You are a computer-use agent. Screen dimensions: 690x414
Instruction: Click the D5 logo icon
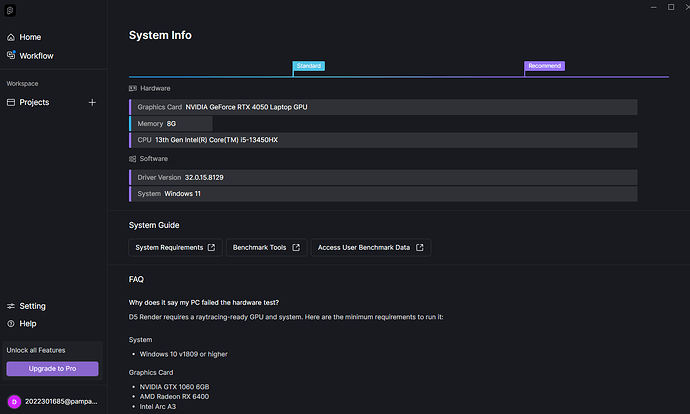(11, 12)
